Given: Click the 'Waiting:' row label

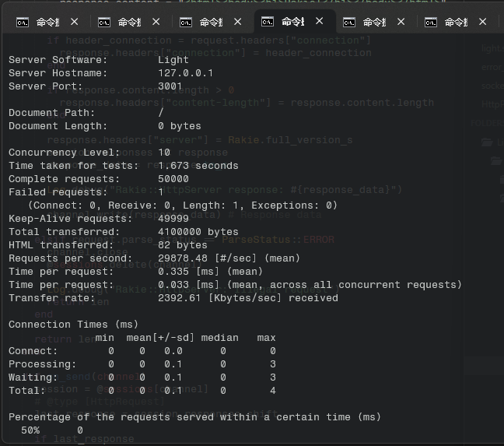Looking at the screenshot, I should click(33, 378).
